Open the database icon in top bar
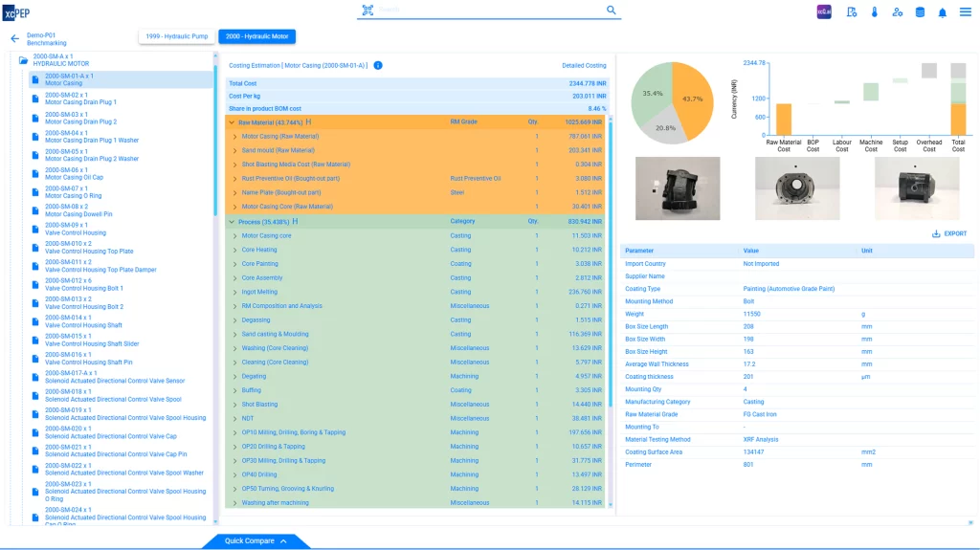 pos(920,12)
